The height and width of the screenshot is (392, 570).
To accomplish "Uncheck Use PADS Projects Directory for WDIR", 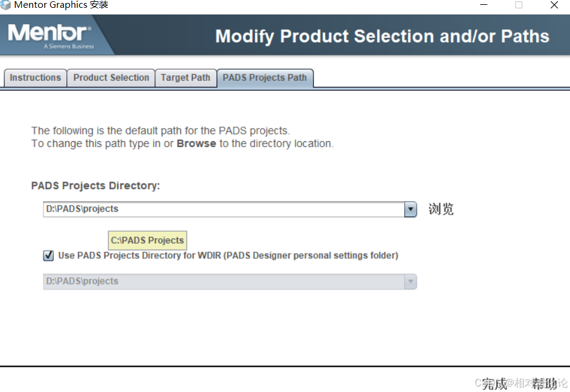I will pyautogui.click(x=48, y=255).
